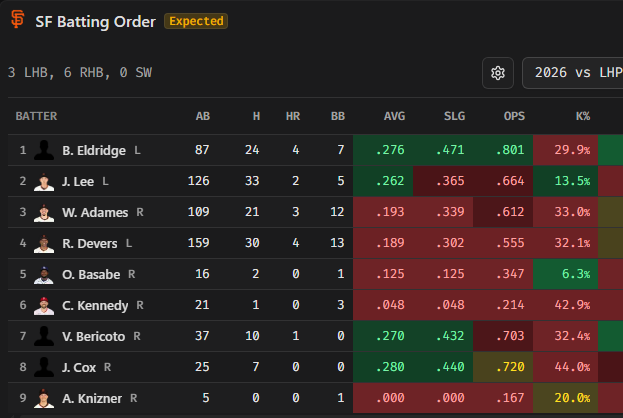Screen dimensions: 623x418
Task: Open J. Cox player link
Action: [79, 368]
